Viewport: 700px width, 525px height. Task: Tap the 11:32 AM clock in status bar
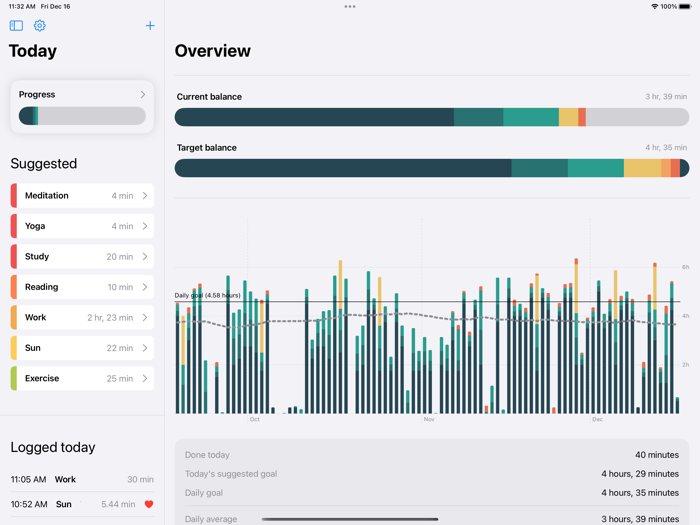[22, 6]
